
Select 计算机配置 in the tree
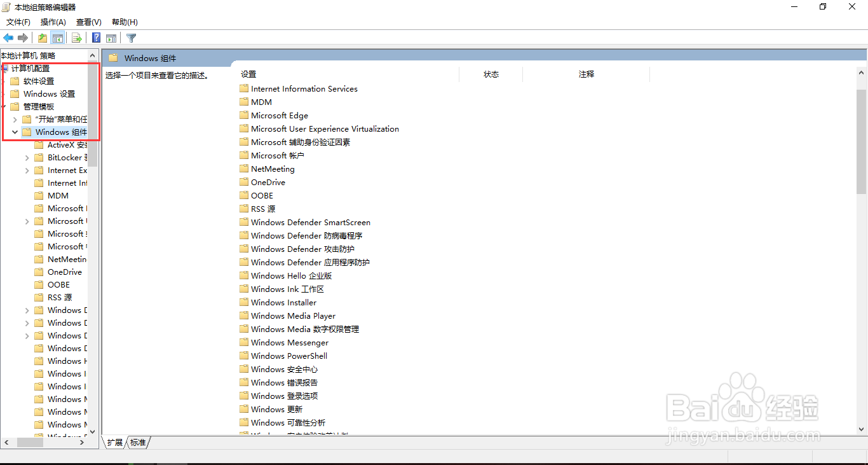coord(30,69)
